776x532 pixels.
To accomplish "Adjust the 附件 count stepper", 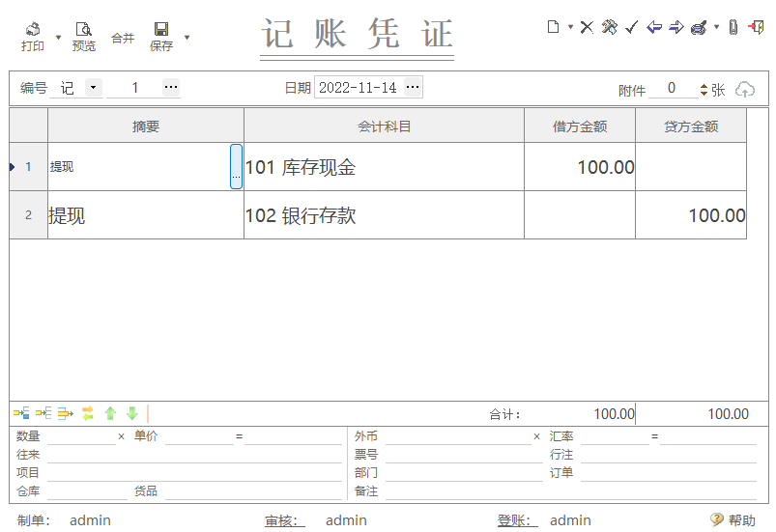I will (704, 89).
